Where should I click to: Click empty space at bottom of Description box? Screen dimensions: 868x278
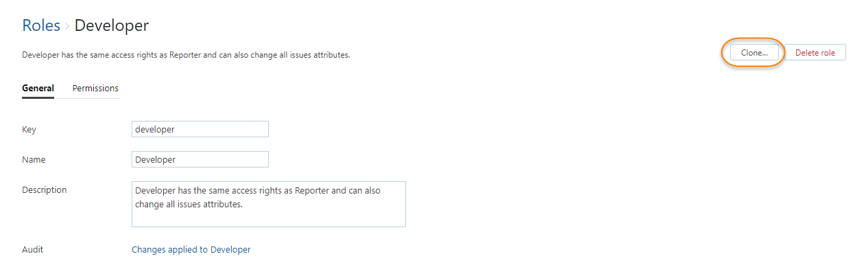tap(268, 218)
